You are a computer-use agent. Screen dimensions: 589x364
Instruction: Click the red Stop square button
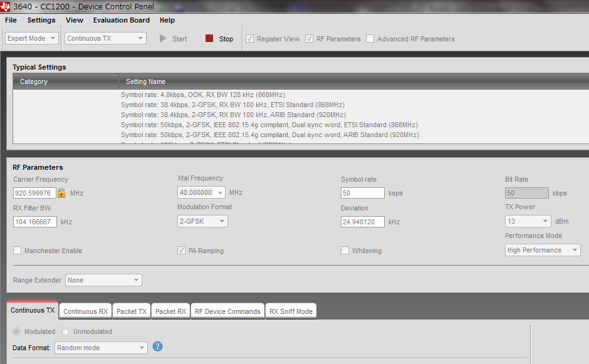pos(209,38)
